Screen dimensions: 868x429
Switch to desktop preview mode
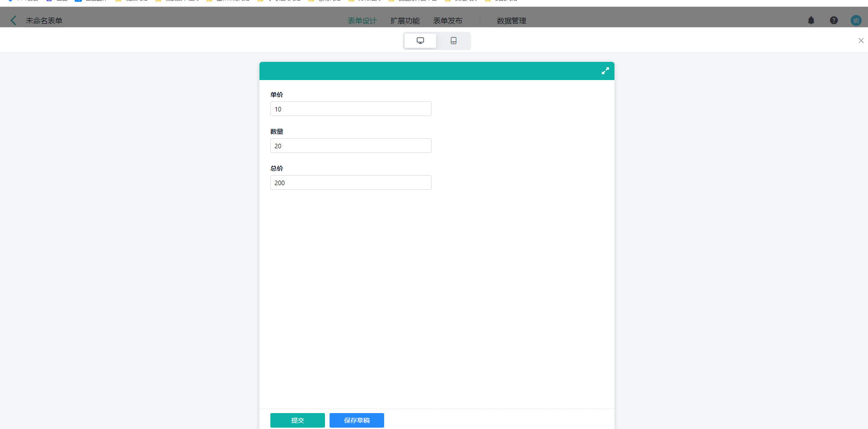420,40
